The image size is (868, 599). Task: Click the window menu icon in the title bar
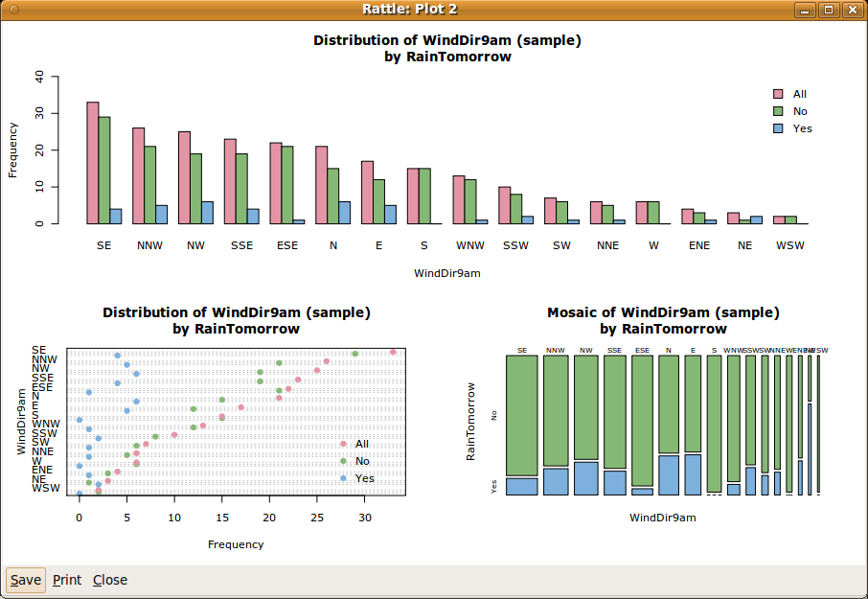(x=15, y=9)
